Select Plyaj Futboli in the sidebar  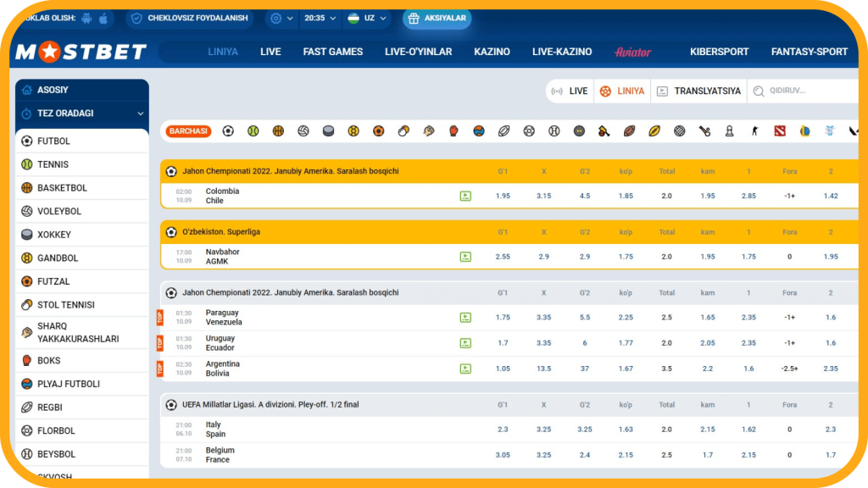tap(82, 384)
